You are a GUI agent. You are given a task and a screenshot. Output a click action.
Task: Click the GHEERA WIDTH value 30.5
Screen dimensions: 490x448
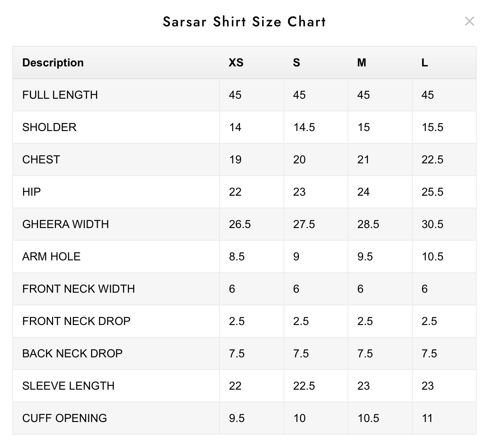[x=432, y=224]
